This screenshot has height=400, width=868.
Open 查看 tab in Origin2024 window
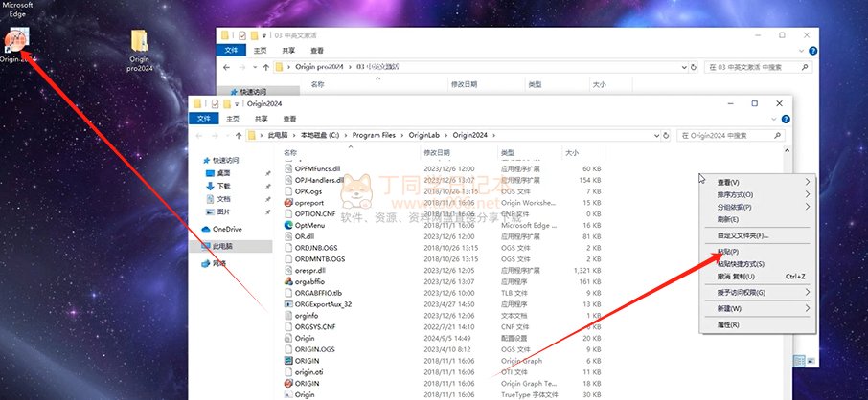tap(289, 119)
